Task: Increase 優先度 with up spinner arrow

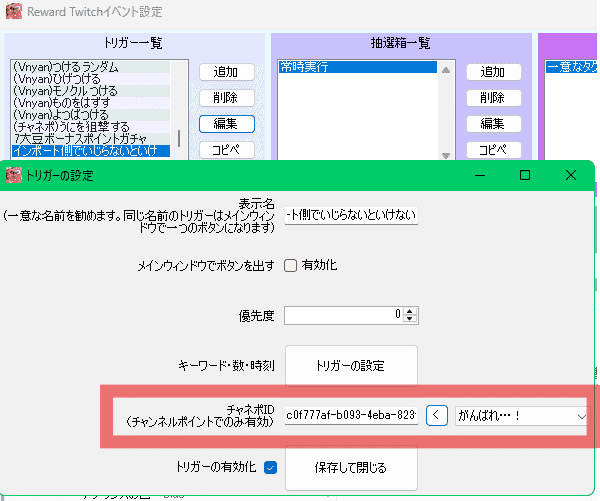Action: coord(410,311)
